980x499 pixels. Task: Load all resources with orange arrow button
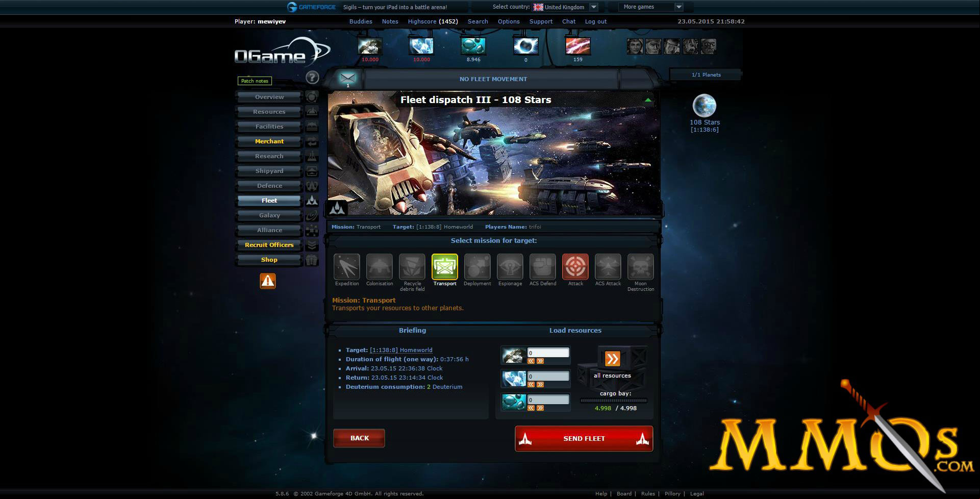(x=612, y=359)
